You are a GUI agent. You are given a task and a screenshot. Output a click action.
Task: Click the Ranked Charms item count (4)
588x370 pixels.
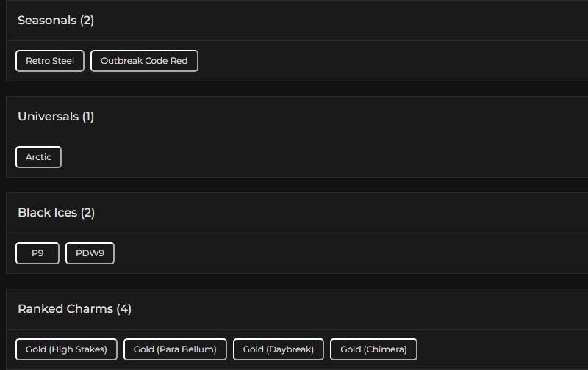tap(124, 309)
